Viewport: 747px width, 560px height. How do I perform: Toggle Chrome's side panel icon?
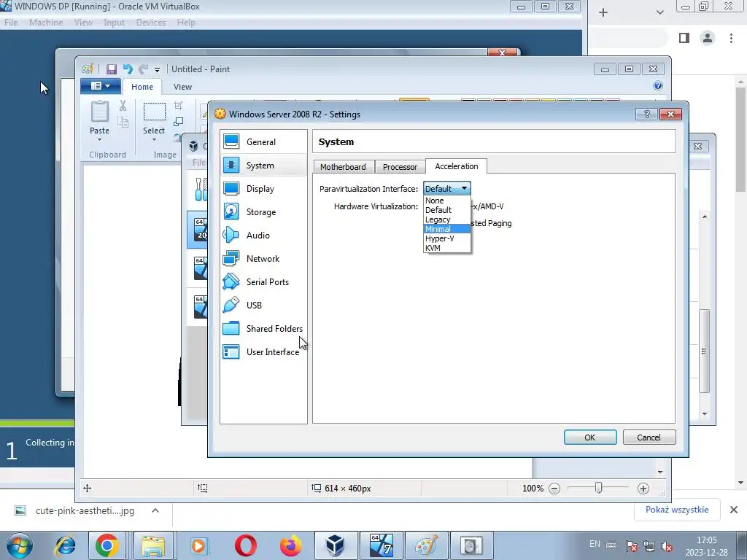coord(684,38)
